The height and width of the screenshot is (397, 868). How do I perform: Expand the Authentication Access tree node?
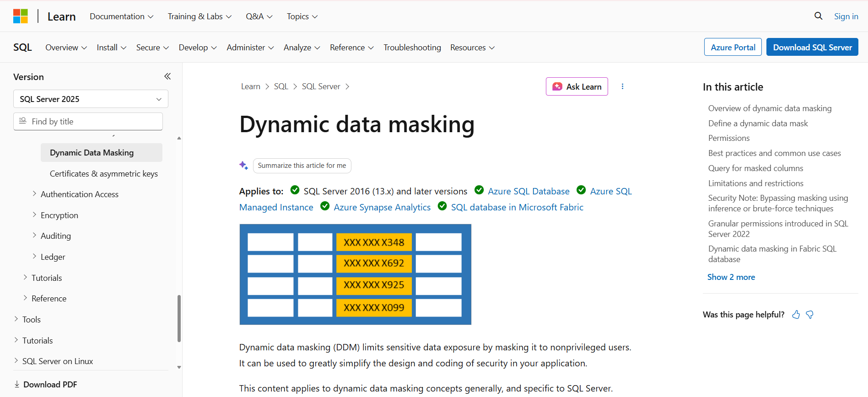34,194
